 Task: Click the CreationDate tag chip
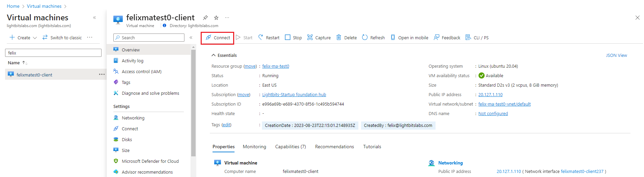tap(310, 125)
